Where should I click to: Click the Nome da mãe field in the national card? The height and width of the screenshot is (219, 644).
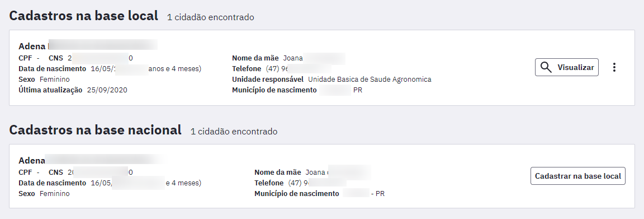(312, 173)
